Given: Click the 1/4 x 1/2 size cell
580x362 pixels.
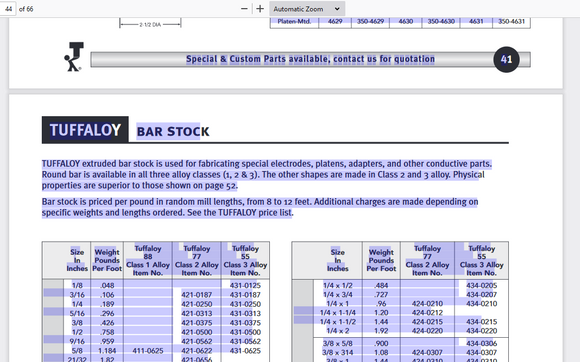Looking at the screenshot, I should (337, 285).
